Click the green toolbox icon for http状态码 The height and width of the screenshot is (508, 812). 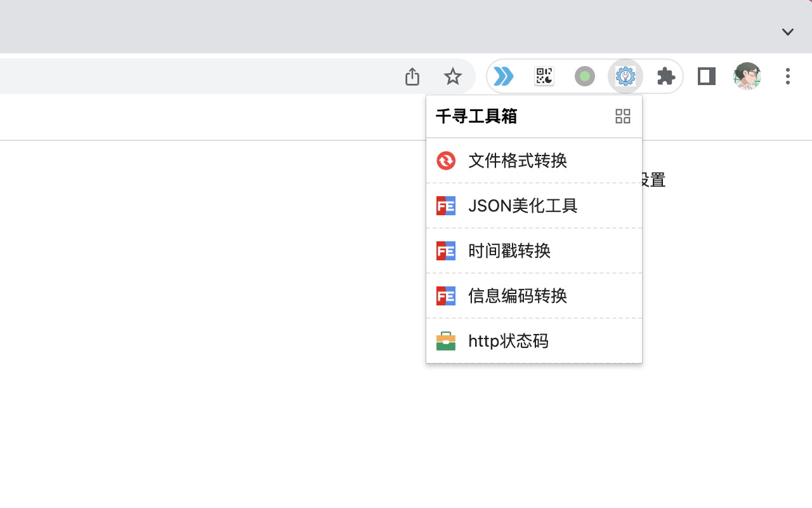[446, 340]
